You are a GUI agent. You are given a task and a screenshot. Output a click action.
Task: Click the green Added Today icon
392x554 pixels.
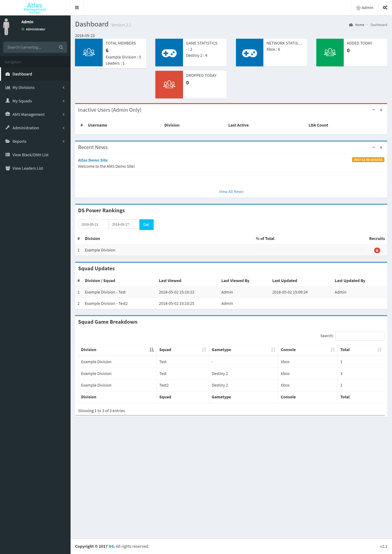(330, 52)
